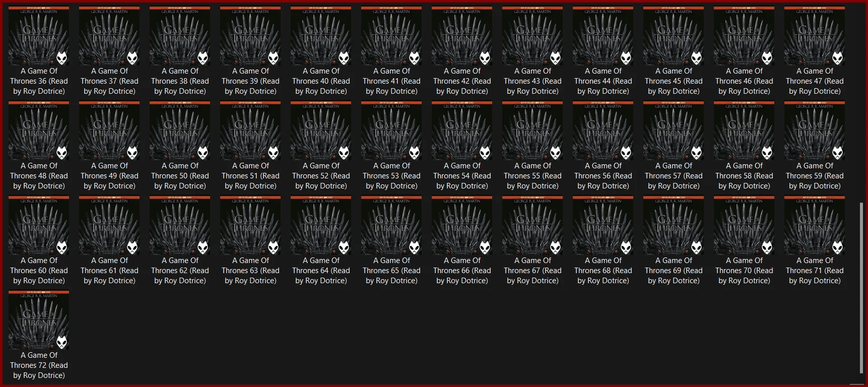Select the file icon for Thrones 49
Screen dimensions: 868x387
109,131
